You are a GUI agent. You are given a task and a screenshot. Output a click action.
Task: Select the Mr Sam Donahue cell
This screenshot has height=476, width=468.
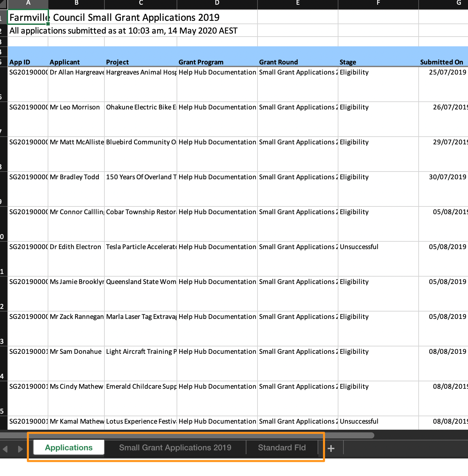[76, 352]
